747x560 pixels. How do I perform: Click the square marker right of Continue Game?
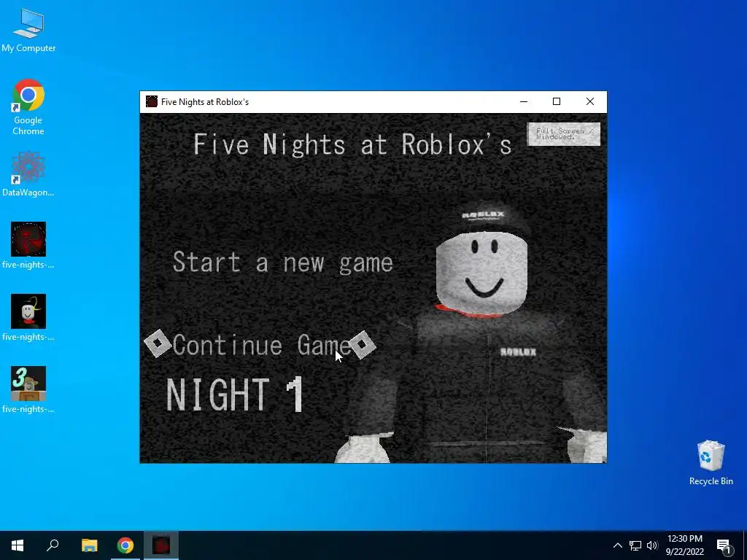click(362, 344)
